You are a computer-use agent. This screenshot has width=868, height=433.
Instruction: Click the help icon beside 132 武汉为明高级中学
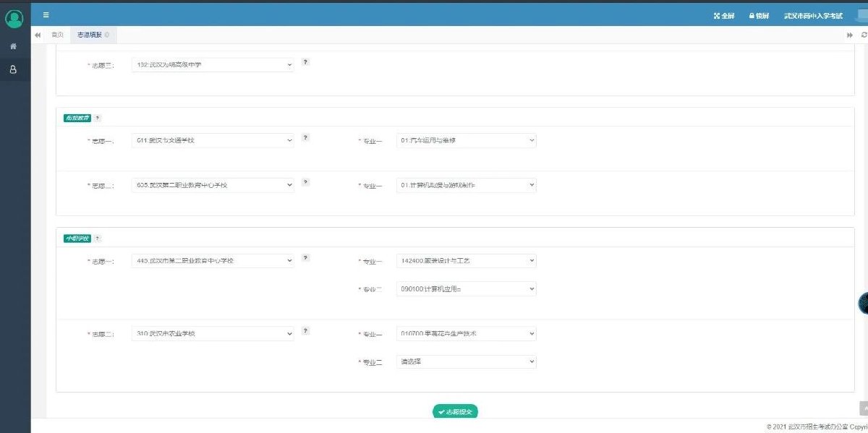[x=305, y=62]
